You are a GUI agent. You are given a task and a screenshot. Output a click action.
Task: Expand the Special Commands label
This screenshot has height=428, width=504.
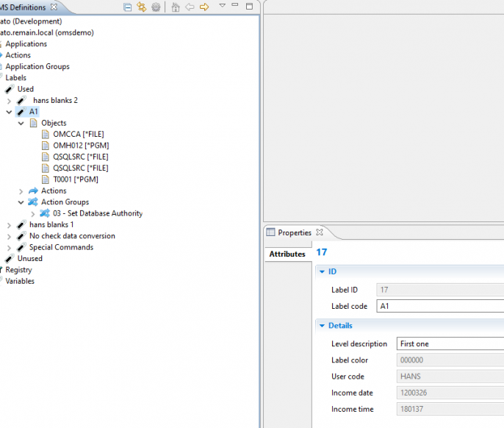[x=9, y=248]
